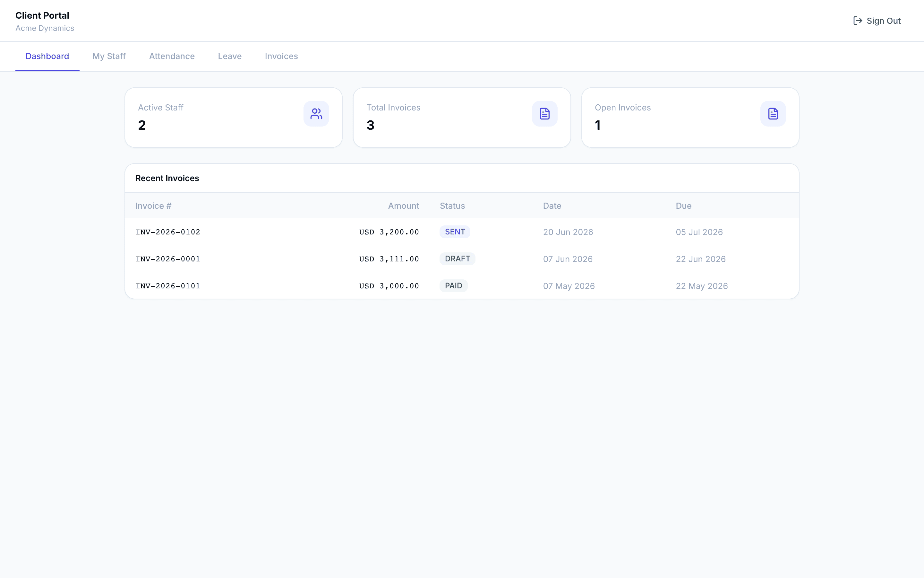
Task: Click the SENT status badge
Action: point(455,232)
